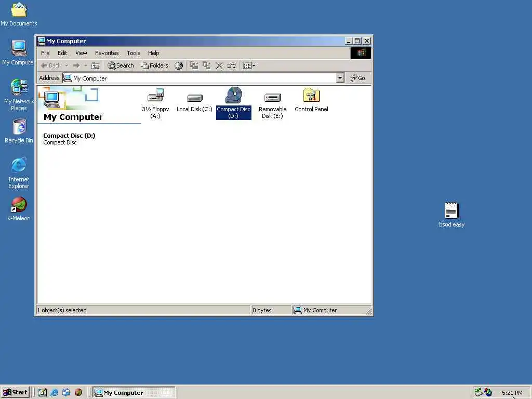Minimize the My Computer window
Image resolution: width=532 pixels, height=399 pixels.
[x=349, y=41]
